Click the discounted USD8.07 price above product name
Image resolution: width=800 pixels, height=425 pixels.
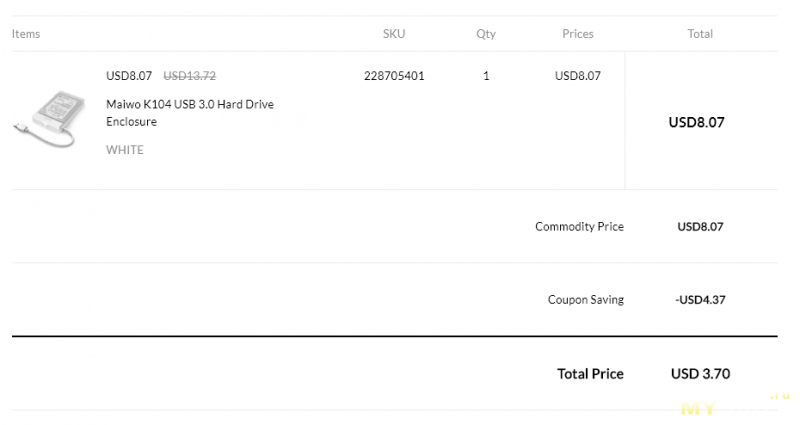point(129,76)
